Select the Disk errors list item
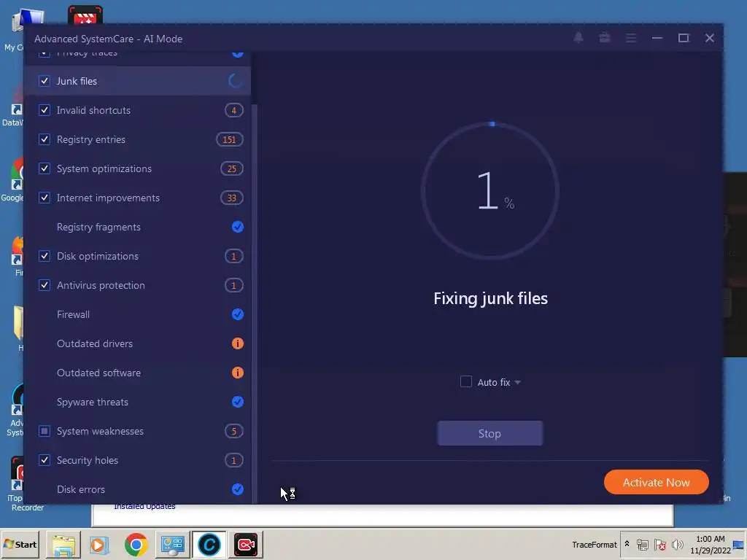The image size is (747, 560). click(x=80, y=489)
